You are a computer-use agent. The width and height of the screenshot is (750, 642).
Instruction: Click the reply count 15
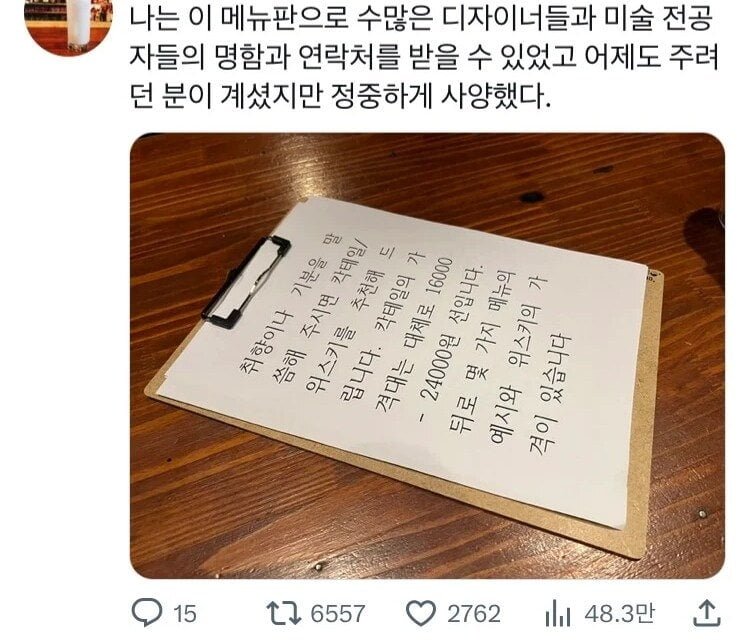pos(185,614)
